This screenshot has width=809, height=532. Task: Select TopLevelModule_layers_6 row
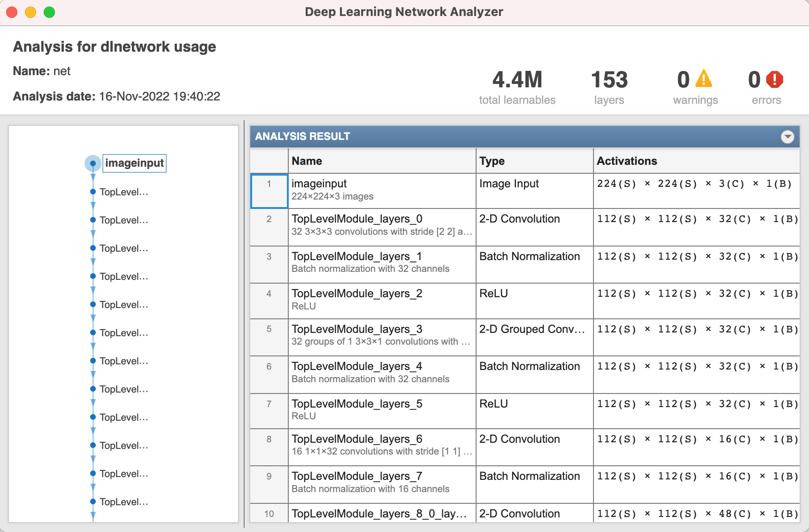[524, 447]
